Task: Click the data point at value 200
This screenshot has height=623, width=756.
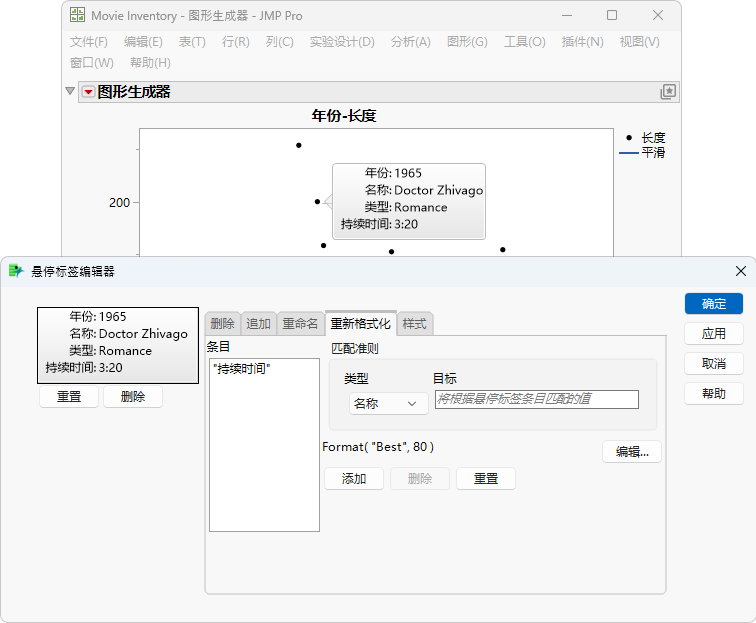Action: tap(317, 202)
